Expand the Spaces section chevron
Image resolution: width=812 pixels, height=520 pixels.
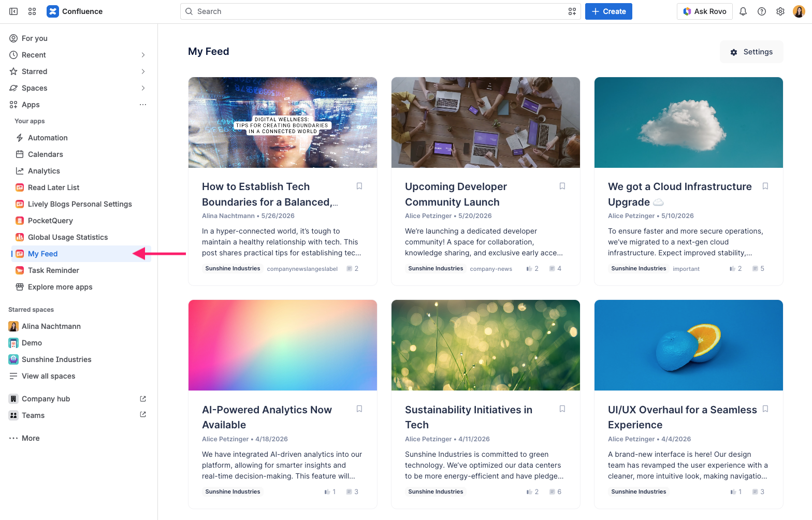point(143,88)
